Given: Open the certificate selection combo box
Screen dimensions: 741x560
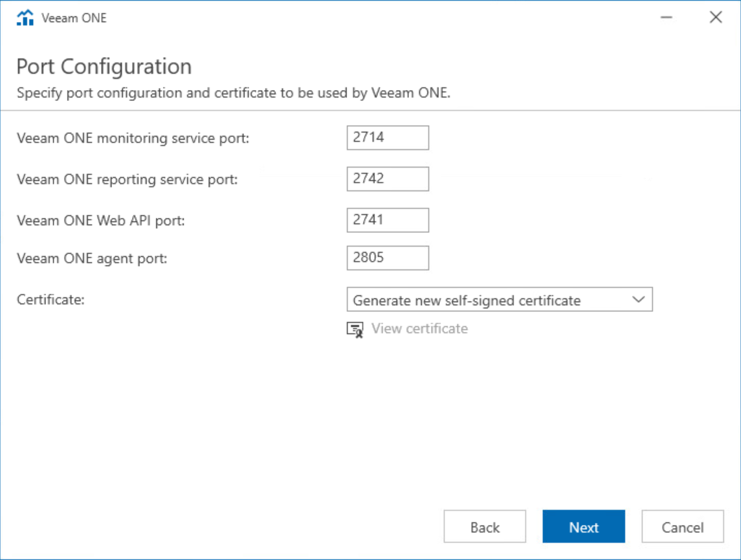Looking at the screenshot, I should click(x=500, y=300).
